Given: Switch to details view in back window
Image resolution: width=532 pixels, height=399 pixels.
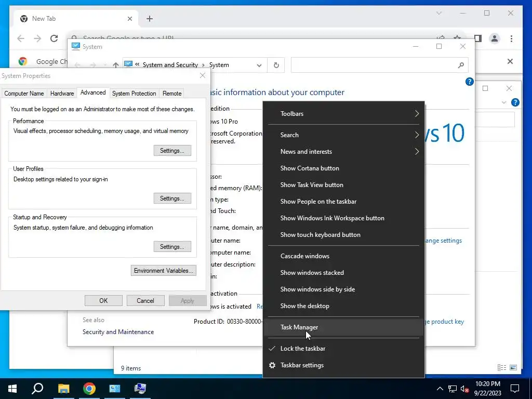Looking at the screenshot, I should pos(502,367).
